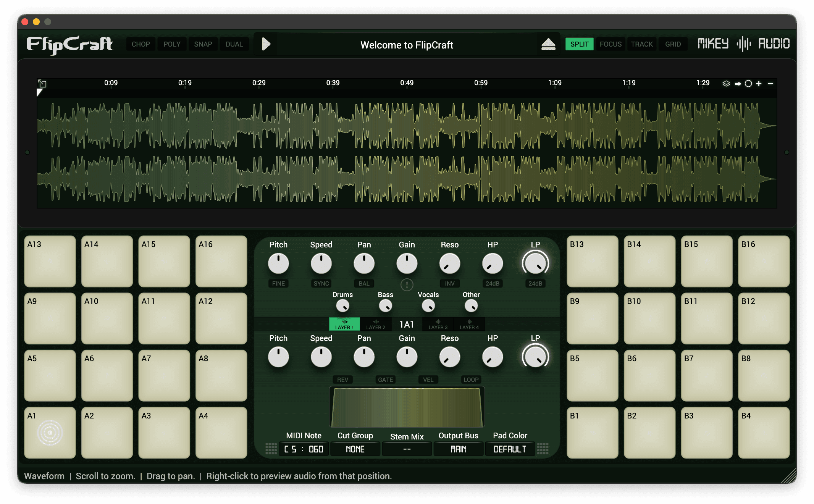814x504 pixels.
Task: Click the corner arrow icon at waveform start
Action: pyautogui.click(x=42, y=84)
